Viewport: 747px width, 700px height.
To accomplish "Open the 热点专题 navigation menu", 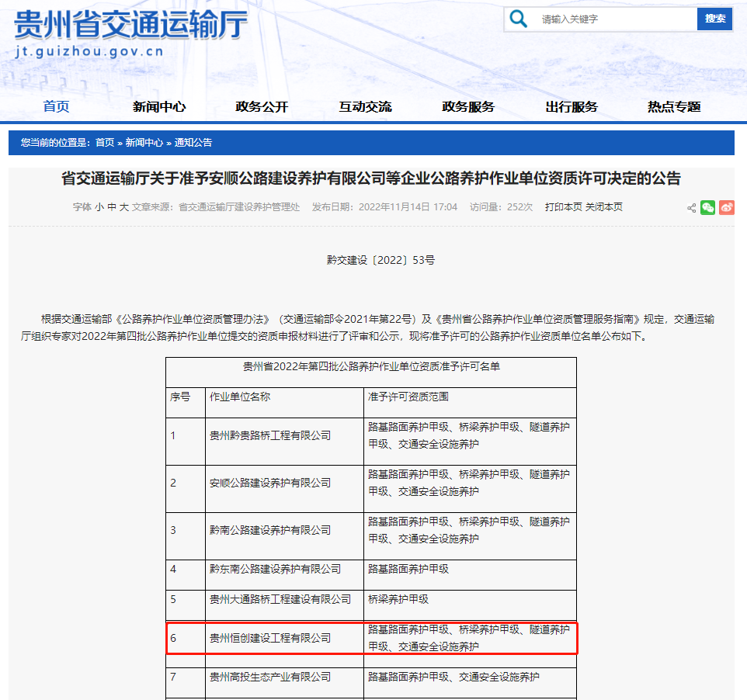I will 674,106.
